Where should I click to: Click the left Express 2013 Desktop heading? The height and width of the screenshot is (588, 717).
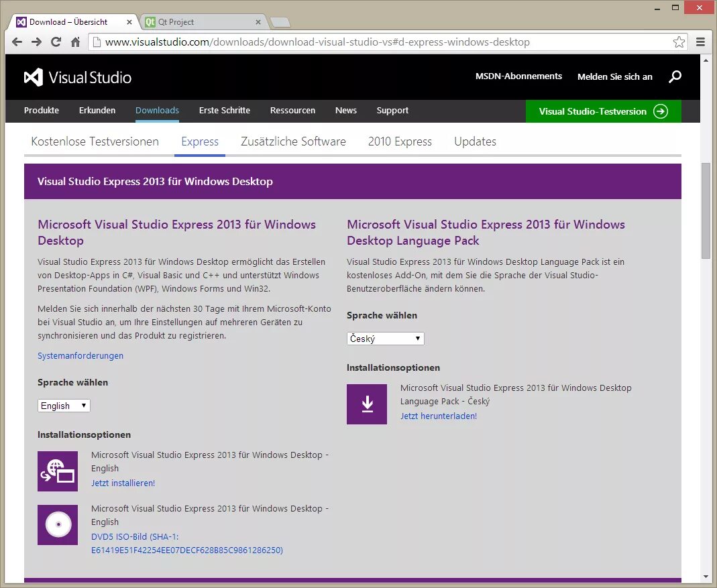(176, 232)
